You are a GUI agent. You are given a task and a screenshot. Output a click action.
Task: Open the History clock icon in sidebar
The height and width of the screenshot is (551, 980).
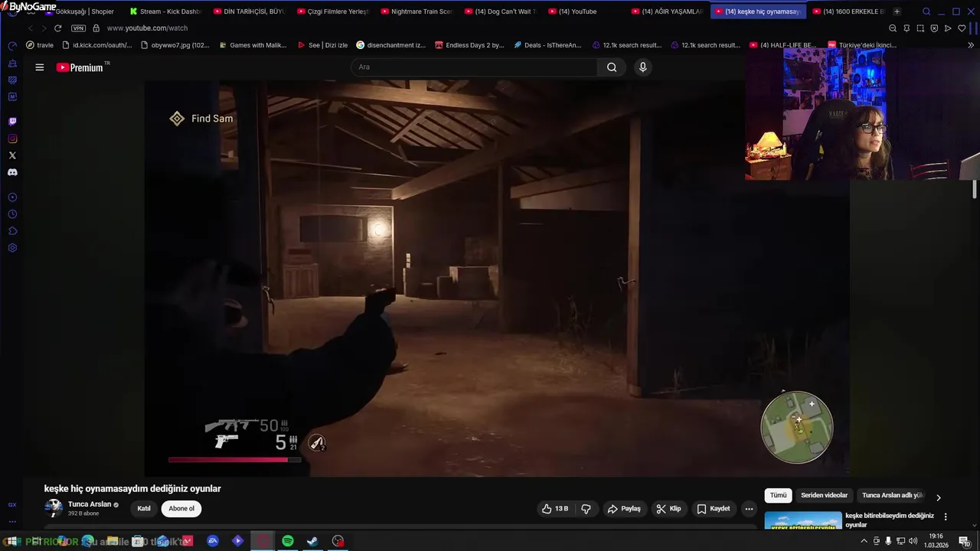tap(12, 214)
